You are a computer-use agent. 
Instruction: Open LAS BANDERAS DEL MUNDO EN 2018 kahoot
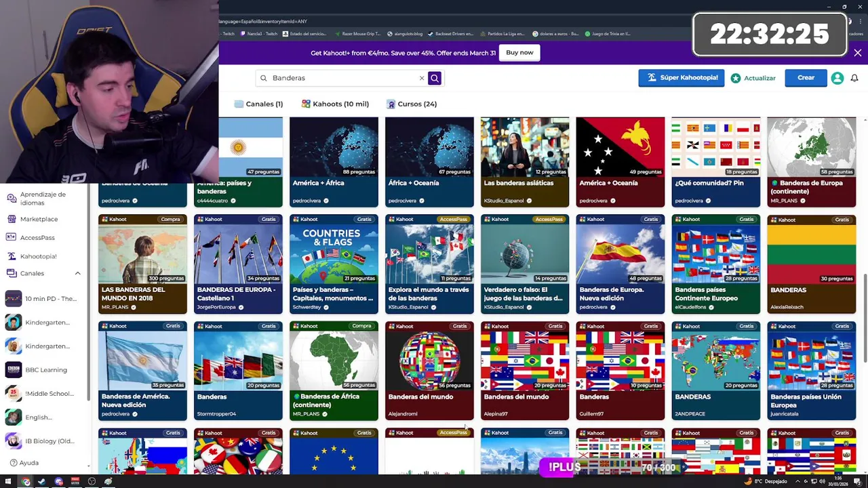click(142, 264)
